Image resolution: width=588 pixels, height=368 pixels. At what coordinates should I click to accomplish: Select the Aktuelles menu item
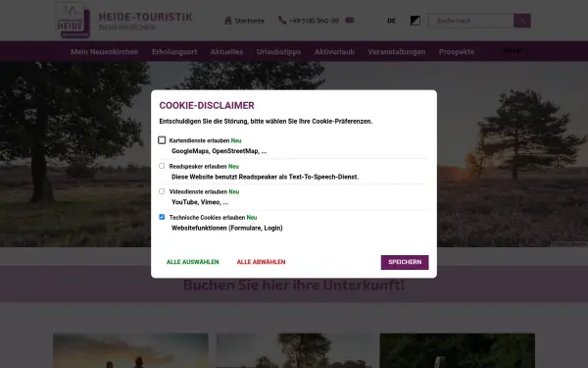point(227,52)
